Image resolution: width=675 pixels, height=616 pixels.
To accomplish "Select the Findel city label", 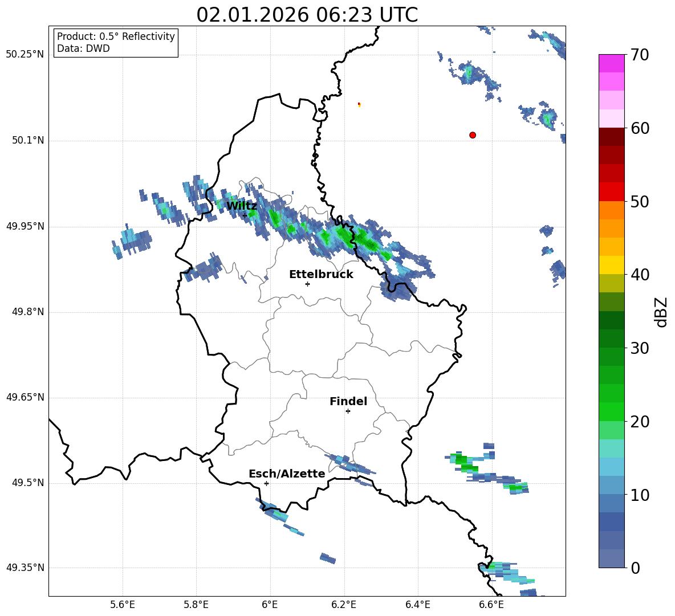I will click(x=348, y=401).
